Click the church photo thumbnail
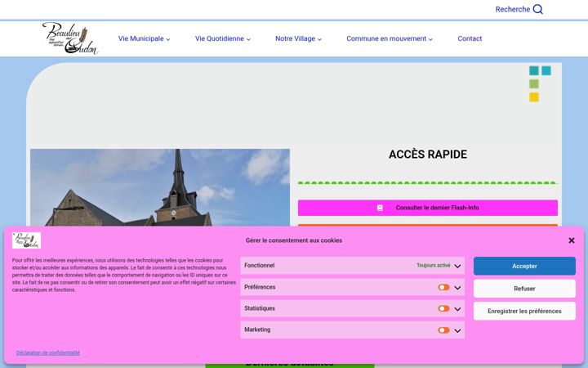Viewport: 588px width, 368px height. (x=160, y=187)
